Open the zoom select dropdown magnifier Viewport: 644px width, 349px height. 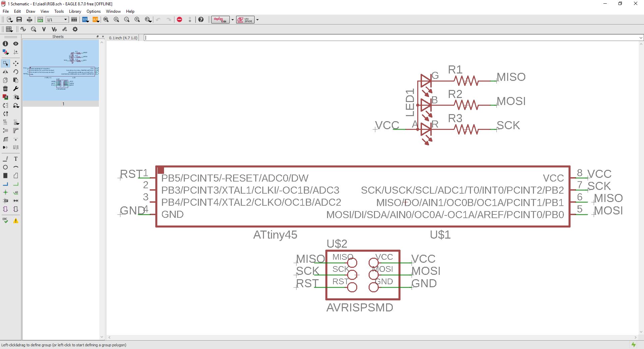point(148,19)
